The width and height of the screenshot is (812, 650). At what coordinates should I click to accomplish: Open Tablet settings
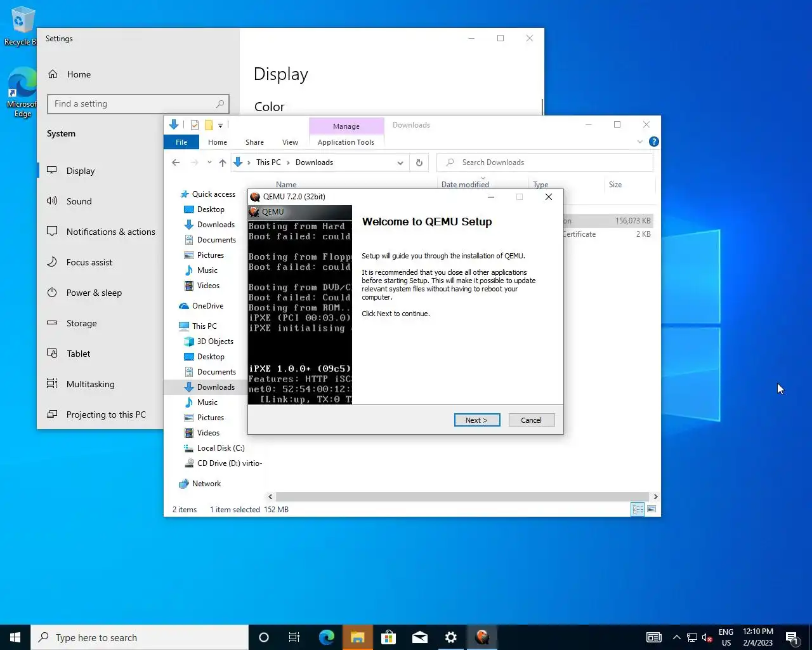(x=78, y=354)
